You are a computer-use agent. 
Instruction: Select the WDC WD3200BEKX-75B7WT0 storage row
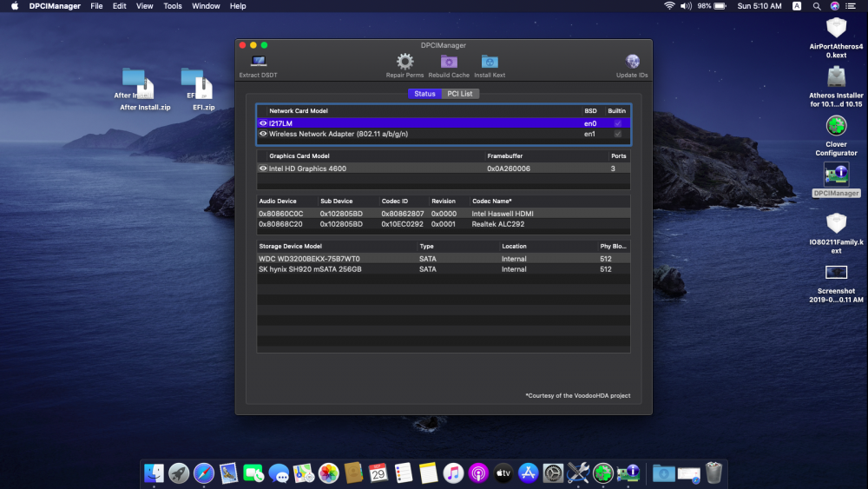(444, 259)
